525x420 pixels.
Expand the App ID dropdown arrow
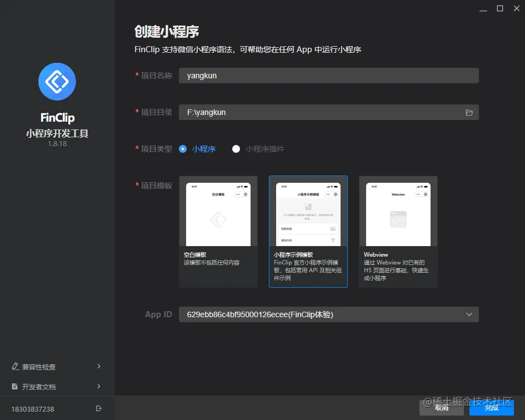tap(469, 314)
